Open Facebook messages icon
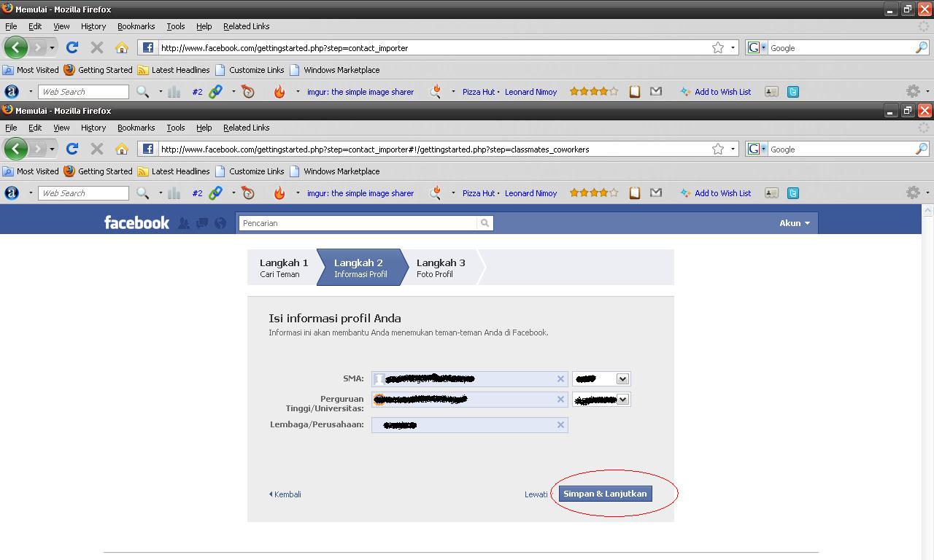This screenshot has height=560, width=934. pos(202,223)
